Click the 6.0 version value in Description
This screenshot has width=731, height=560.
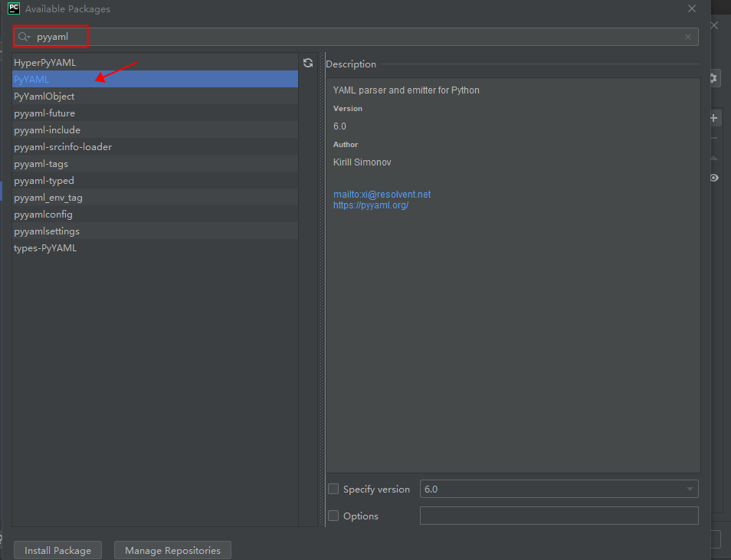click(339, 126)
